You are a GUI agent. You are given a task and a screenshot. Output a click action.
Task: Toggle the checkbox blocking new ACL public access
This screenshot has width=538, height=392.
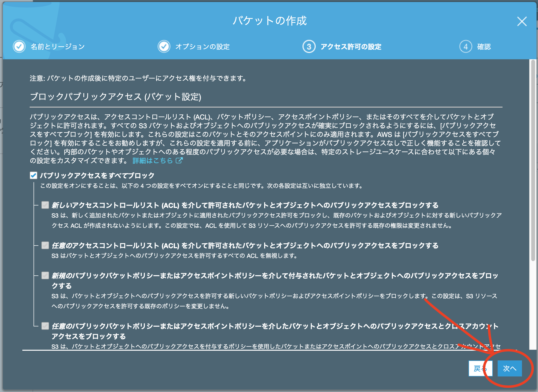point(45,205)
